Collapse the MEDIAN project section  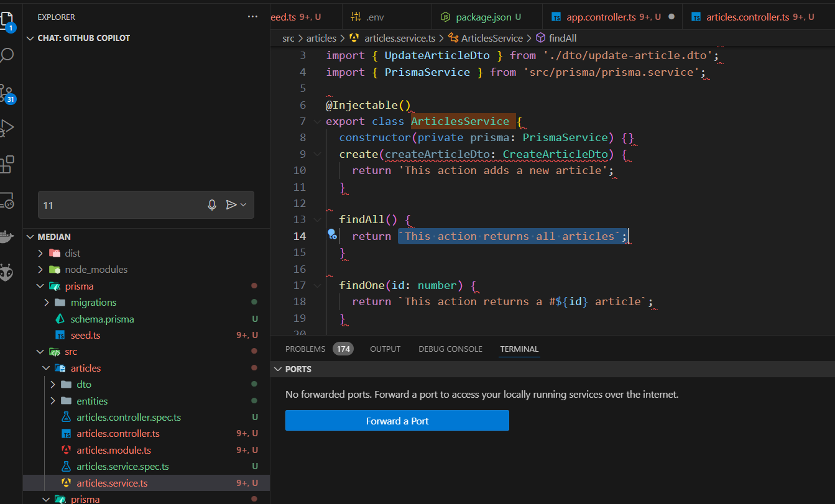[30, 237]
